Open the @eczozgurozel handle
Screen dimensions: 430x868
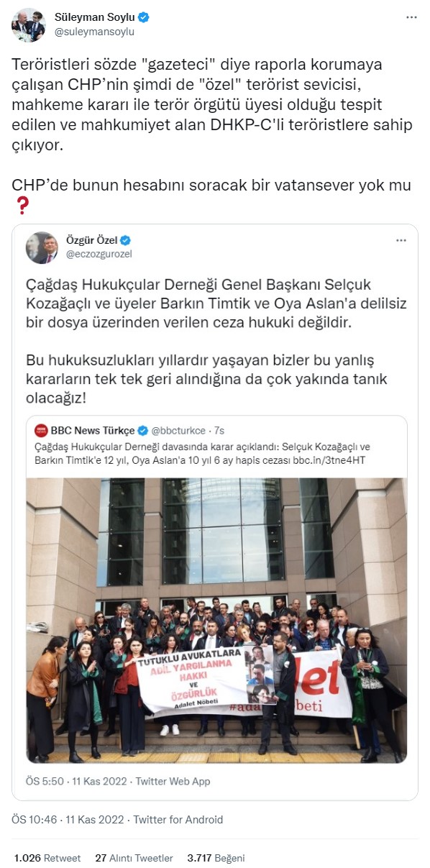[99, 254]
